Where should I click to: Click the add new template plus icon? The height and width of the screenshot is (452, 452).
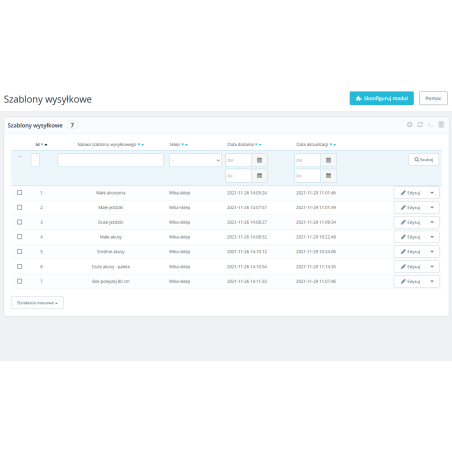(x=409, y=125)
